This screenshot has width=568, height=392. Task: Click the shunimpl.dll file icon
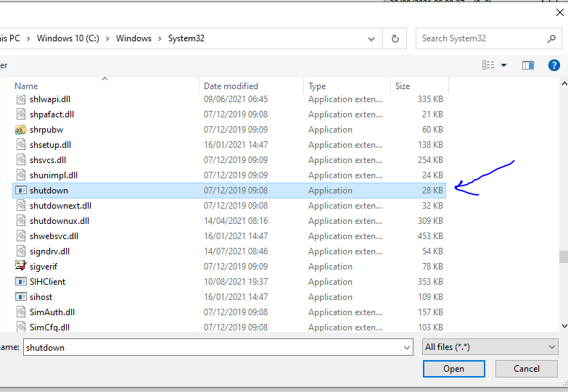tap(21, 175)
